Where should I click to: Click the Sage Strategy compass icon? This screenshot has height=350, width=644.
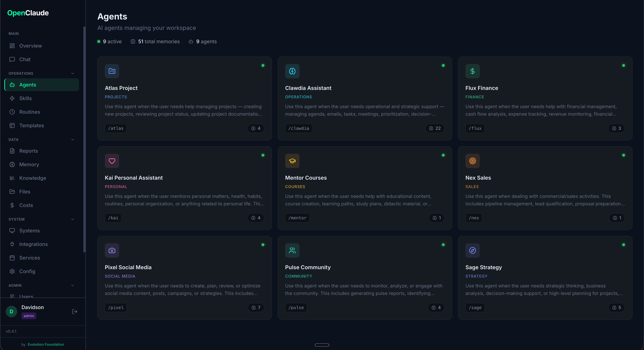coord(472,250)
